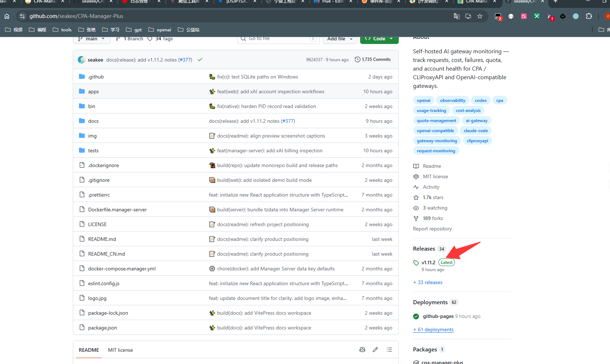Open the gpt bookmarks folder
Image resolution: width=610 pixels, height=364 pixels.
(x=134, y=30)
